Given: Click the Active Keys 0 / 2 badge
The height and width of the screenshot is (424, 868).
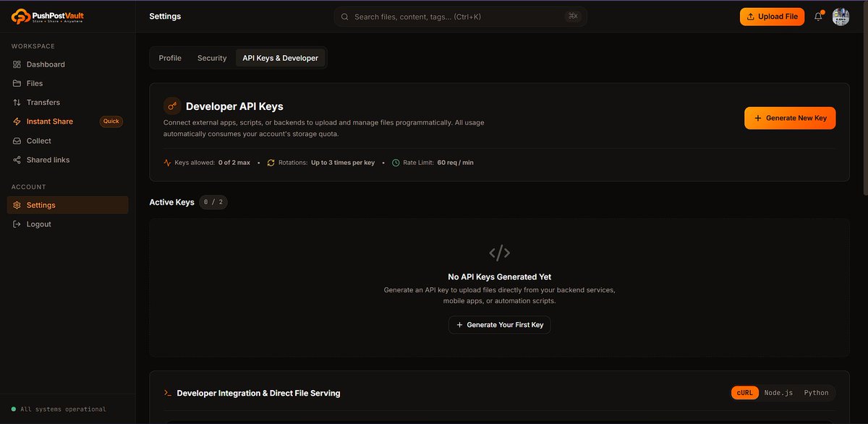Looking at the screenshot, I should [x=213, y=203].
